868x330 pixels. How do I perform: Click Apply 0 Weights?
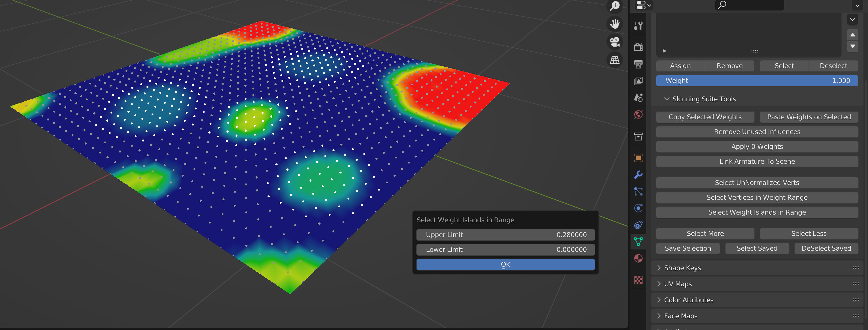[757, 147]
